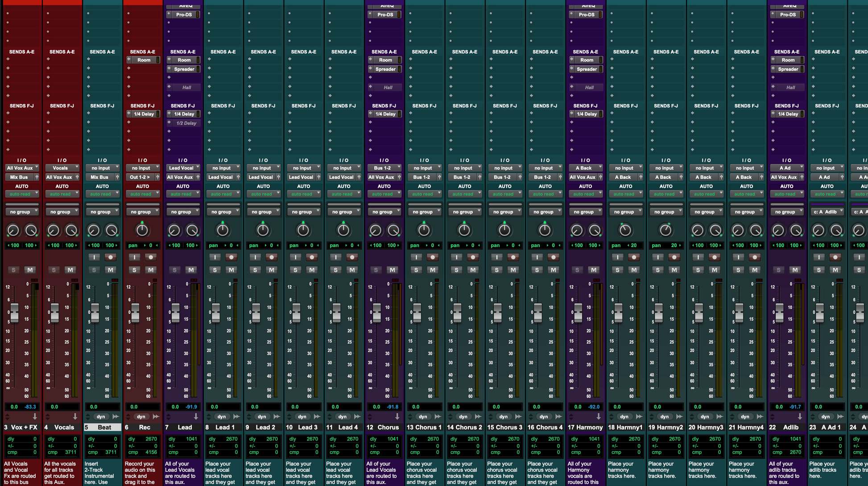The height and width of the screenshot is (486, 868).
Task: Open the automation mode dropdown on Beat
Action: click(x=102, y=194)
